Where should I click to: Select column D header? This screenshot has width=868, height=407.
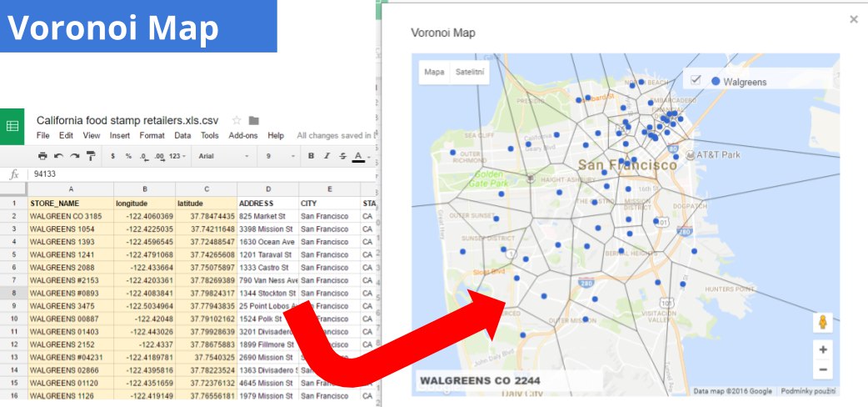[268, 189]
